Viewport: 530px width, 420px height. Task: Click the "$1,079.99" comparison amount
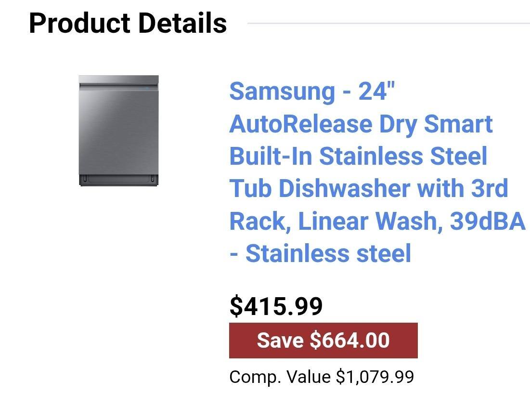coord(375,377)
